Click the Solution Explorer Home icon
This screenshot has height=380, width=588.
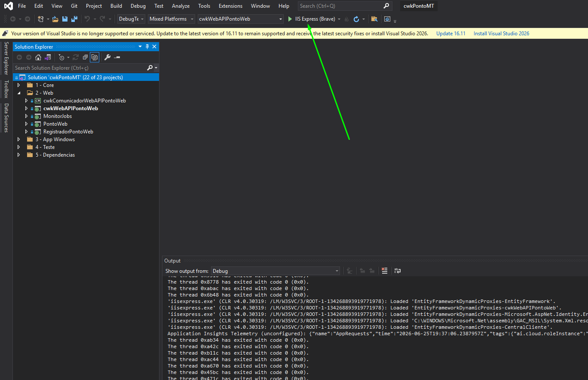[38, 57]
